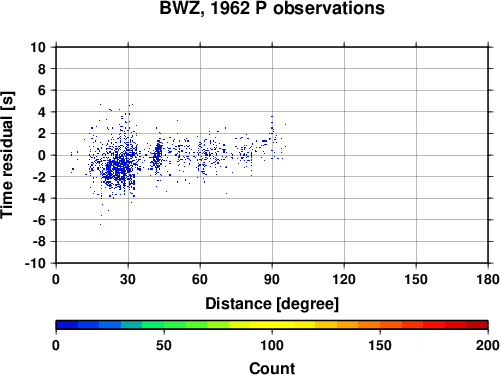Pick the distance-axis tick label "150"
This screenshot has width=500, height=375.
(x=416, y=279)
